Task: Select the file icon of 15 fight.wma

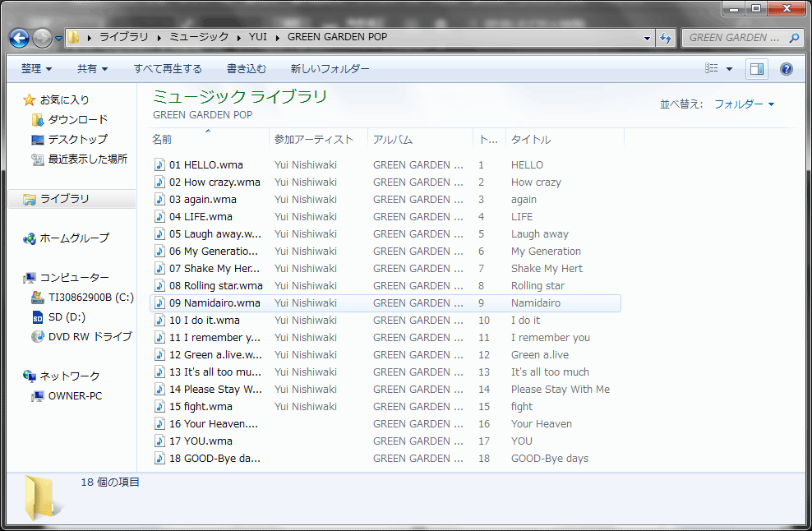Action: 160,407
